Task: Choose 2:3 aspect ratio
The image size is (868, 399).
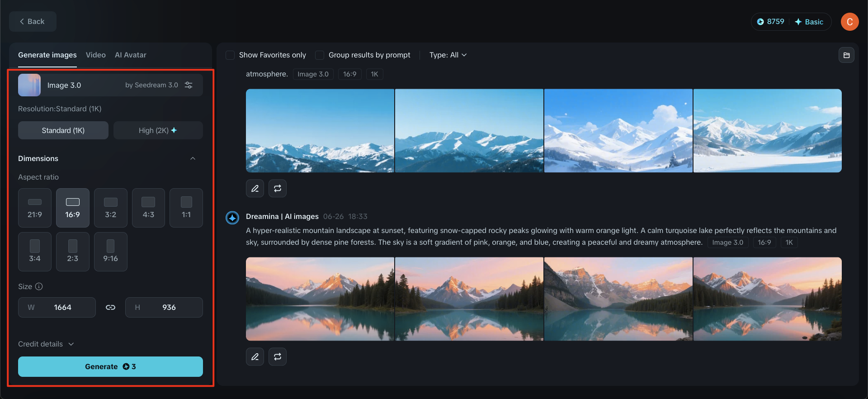Action: 73,252
